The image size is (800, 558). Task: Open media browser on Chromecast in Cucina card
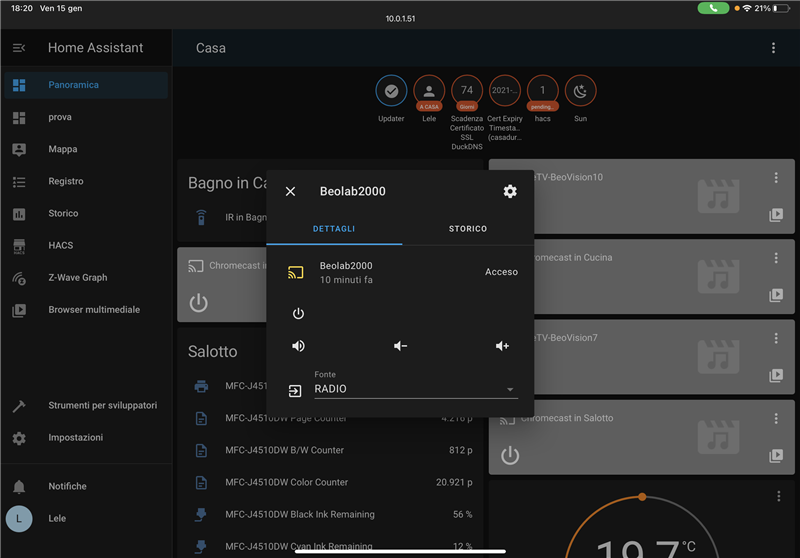[776, 295]
